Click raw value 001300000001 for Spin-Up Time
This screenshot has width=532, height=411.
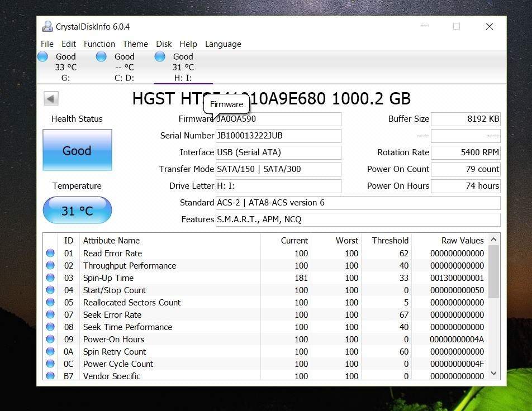click(x=457, y=278)
